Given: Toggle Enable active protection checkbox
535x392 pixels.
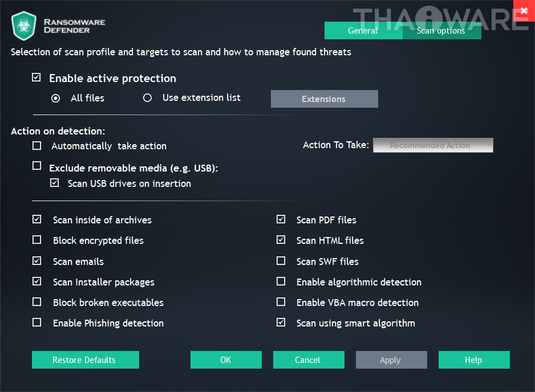Looking at the screenshot, I should pos(37,77).
